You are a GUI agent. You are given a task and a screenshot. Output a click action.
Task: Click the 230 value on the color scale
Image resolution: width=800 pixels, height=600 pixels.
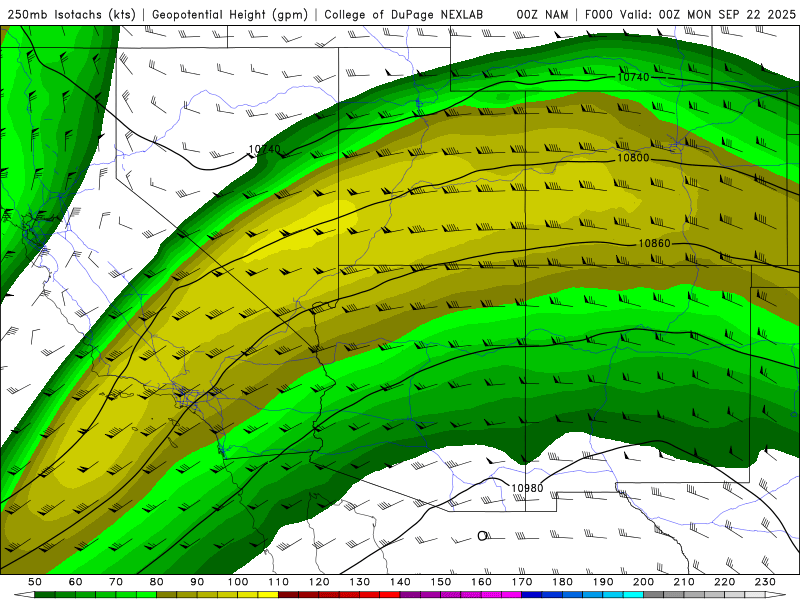coord(766,582)
